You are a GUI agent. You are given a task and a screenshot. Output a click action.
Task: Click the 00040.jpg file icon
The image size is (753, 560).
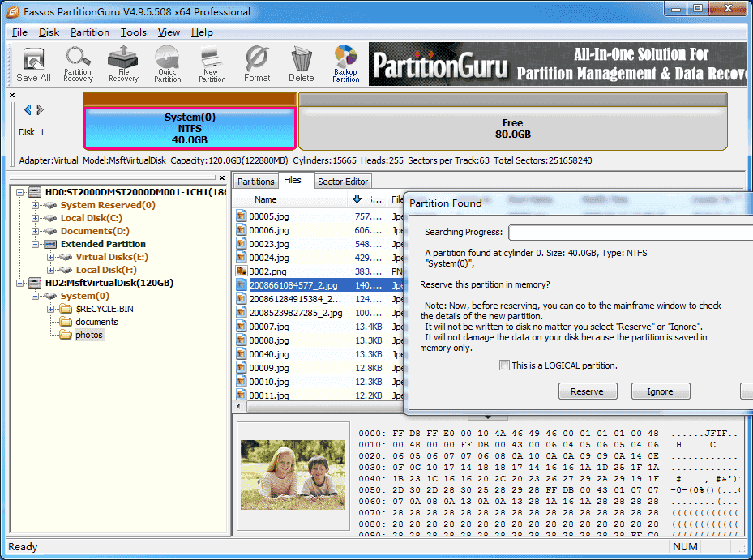241,354
